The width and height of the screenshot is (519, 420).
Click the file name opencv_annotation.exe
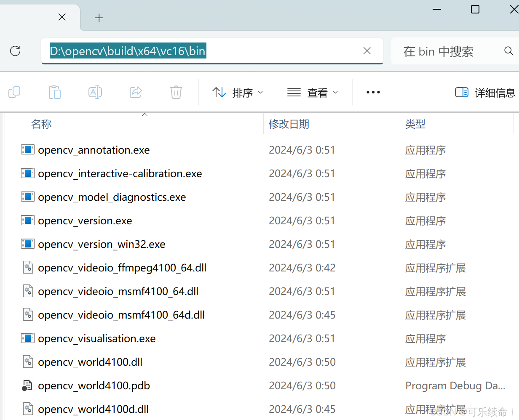click(94, 150)
